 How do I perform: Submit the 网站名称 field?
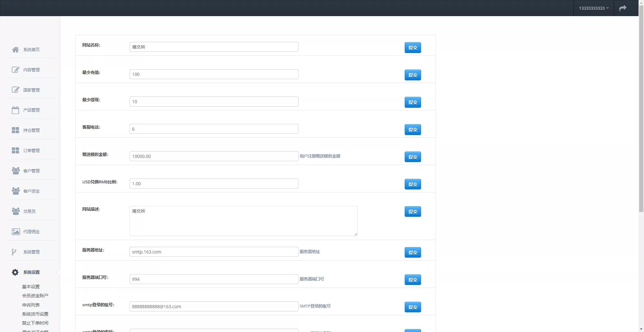click(412, 48)
